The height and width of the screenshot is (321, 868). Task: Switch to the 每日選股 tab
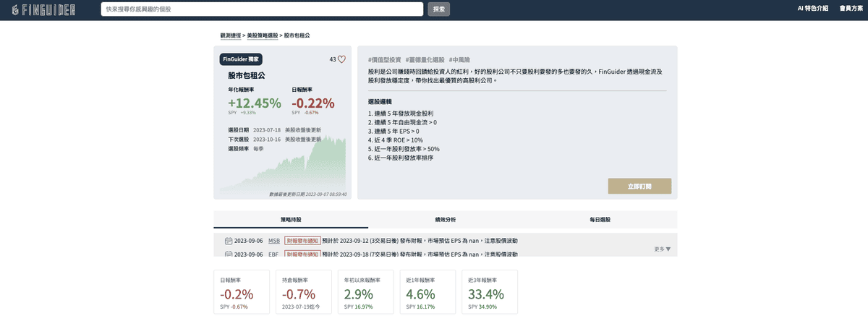click(x=600, y=219)
